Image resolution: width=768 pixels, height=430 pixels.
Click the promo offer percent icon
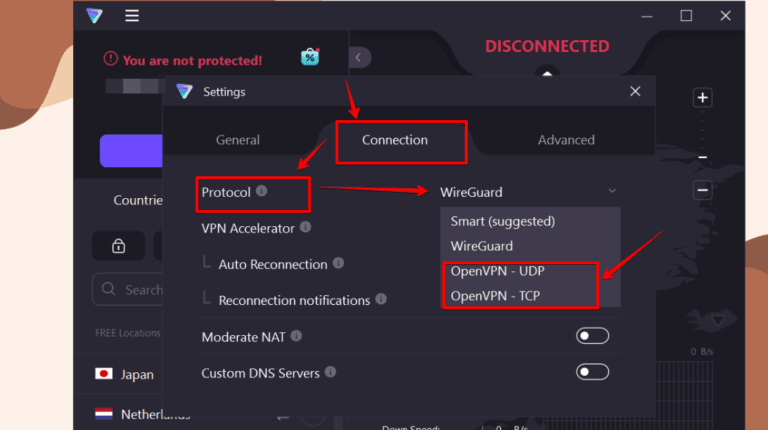[310, 57]
